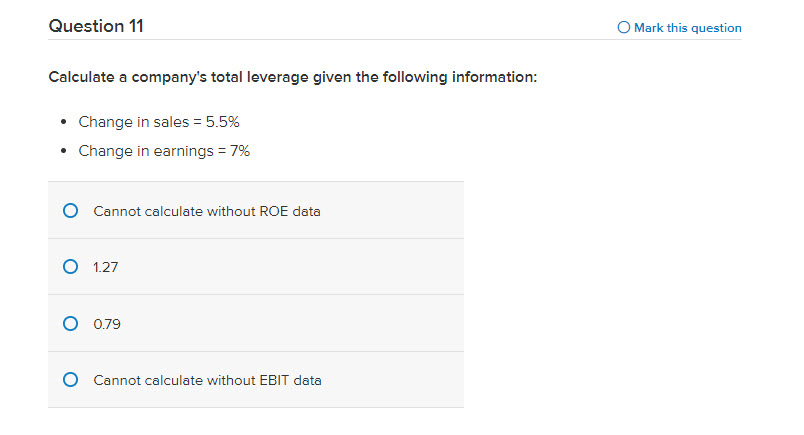Viewport: 804px width, 435px height.
Task: Click the "Question 11" heading
Action: click(96, 26)
